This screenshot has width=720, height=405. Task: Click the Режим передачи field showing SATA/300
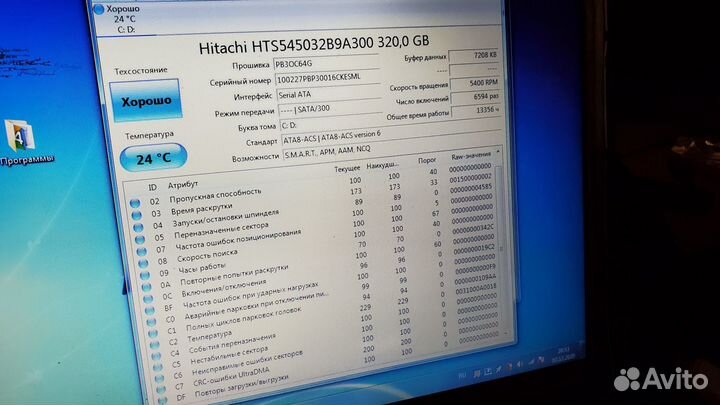click(x=330, y=109)
